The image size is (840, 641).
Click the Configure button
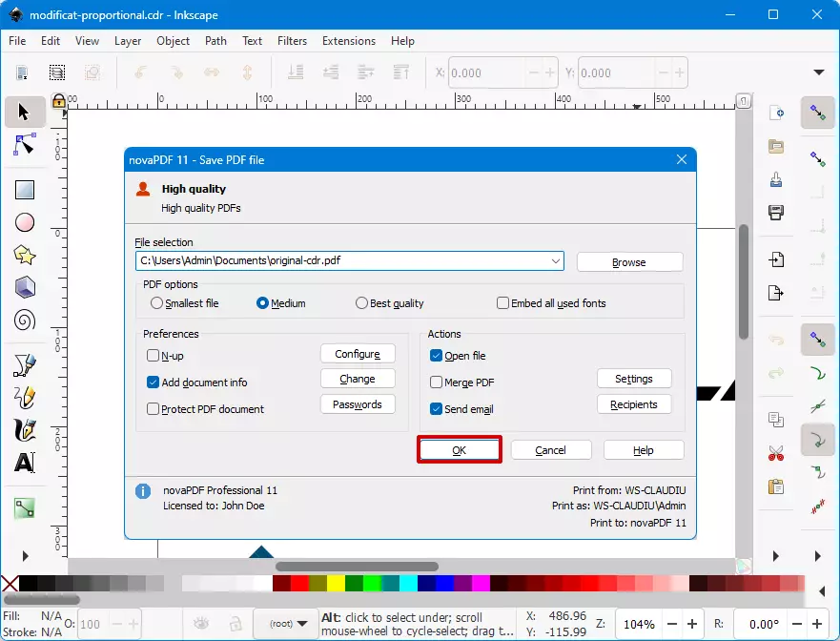pyautogui.click(x=358, y=354)
